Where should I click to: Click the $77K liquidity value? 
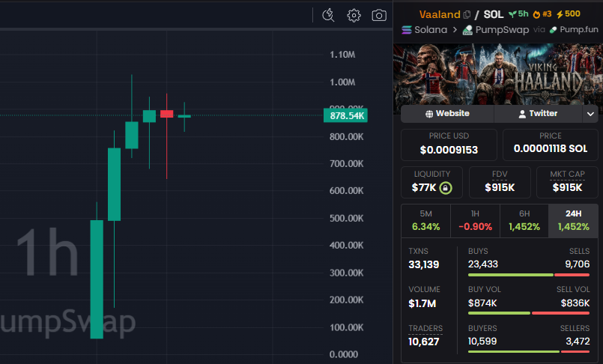(424, 187)
